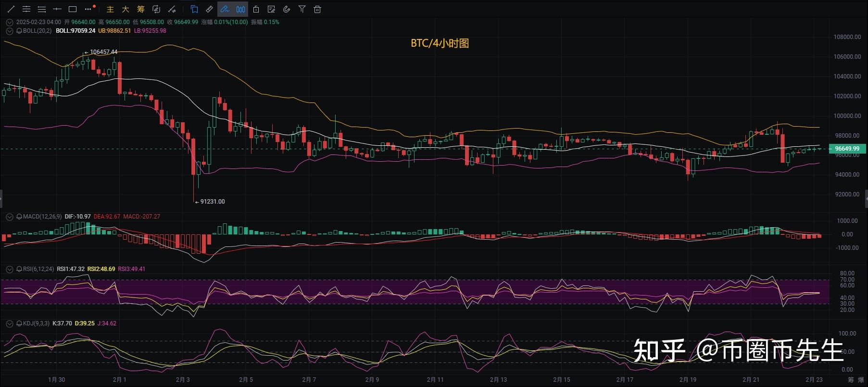Click the funnel filter icon
Viewport: 868px width, 387px height.
302,9
